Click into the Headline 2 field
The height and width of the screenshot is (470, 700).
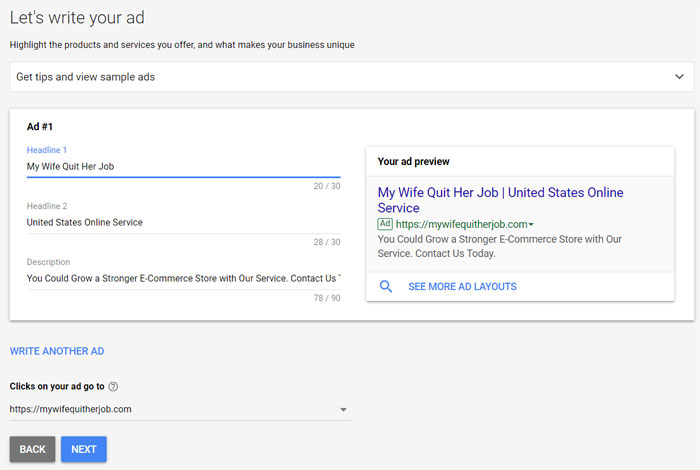(x=183, y=222)
